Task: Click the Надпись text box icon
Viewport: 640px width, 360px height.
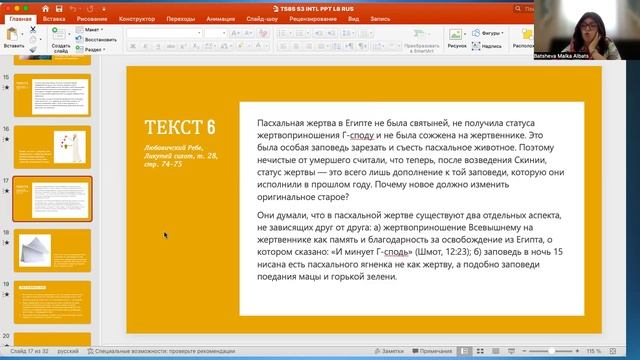Action: (x=476, y=46)
